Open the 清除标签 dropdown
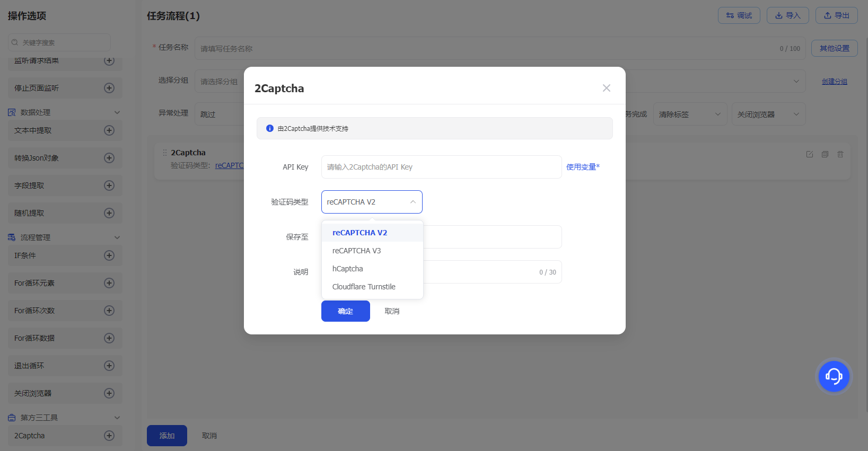Image resolution: width=868 pixels, height=451 pixels. click(690, 114)
